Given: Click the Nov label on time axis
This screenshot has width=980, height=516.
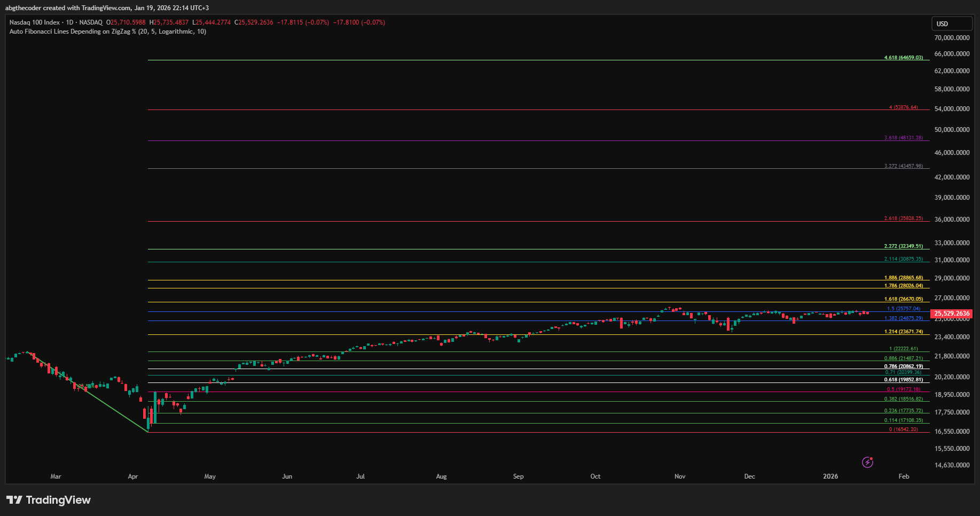Looking at the screenshot, I should coord(680,476).
